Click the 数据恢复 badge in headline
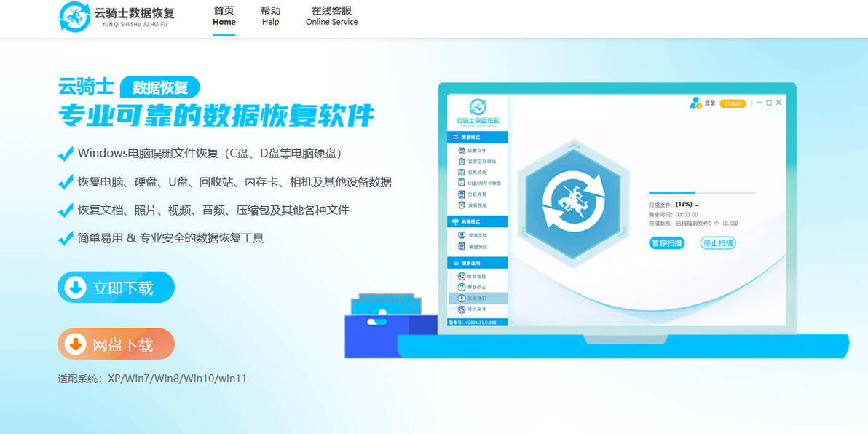The height and width of the screenshot is (434, 868). click(x=159, y=87)
